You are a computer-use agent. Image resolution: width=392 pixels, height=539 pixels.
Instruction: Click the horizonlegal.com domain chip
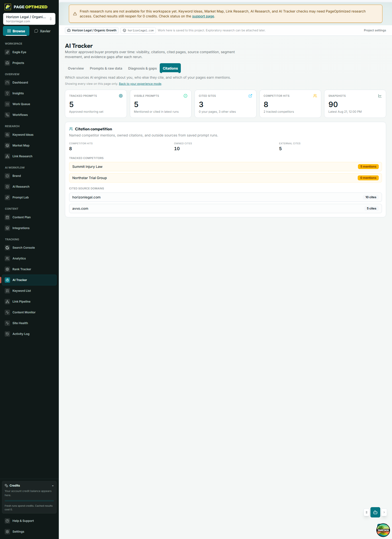coord(138,30)
